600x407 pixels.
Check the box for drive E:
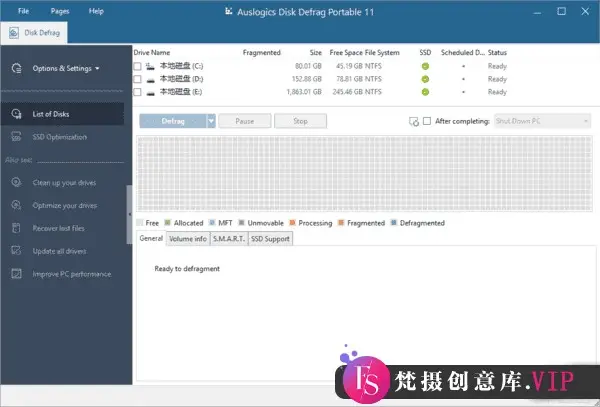tap(137, 92)
